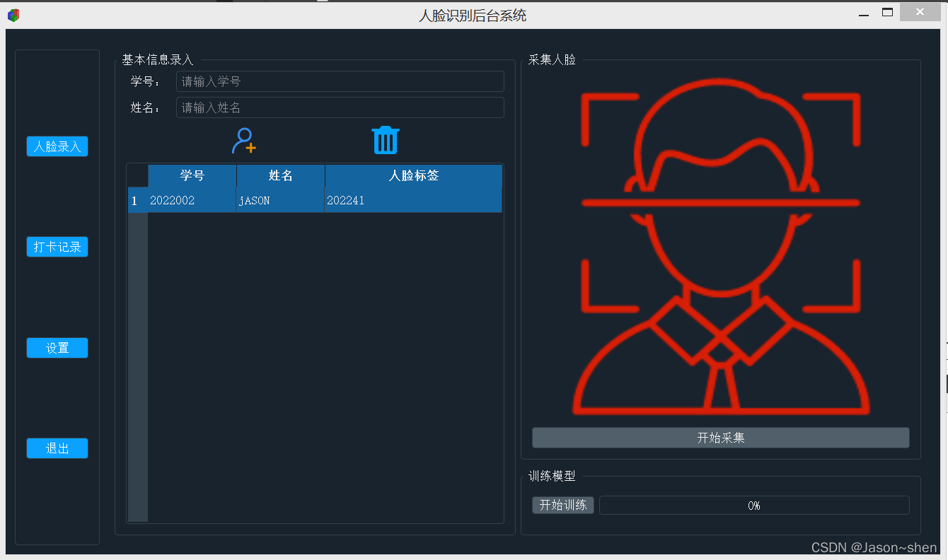Maximize the 人脸识别后台系统 window

887,12
